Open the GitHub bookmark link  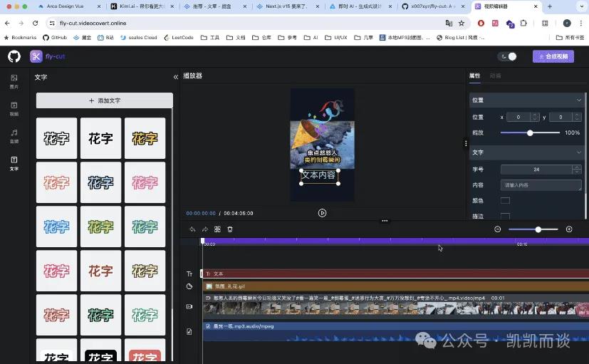click(x=55, y=38)
